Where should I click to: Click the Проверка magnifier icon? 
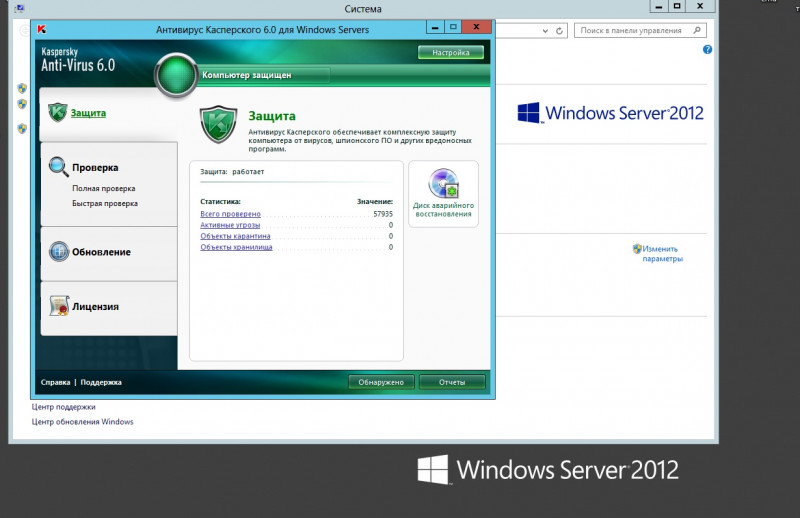59,166
